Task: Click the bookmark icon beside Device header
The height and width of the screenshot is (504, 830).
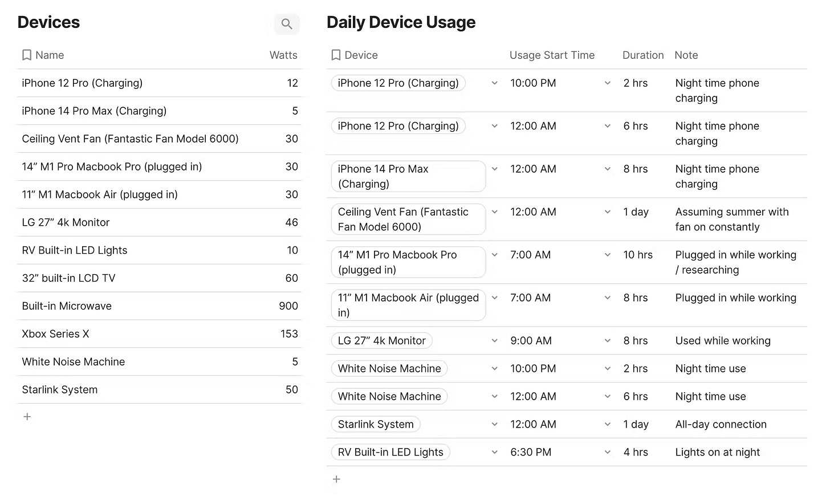Action: point(336,55)
